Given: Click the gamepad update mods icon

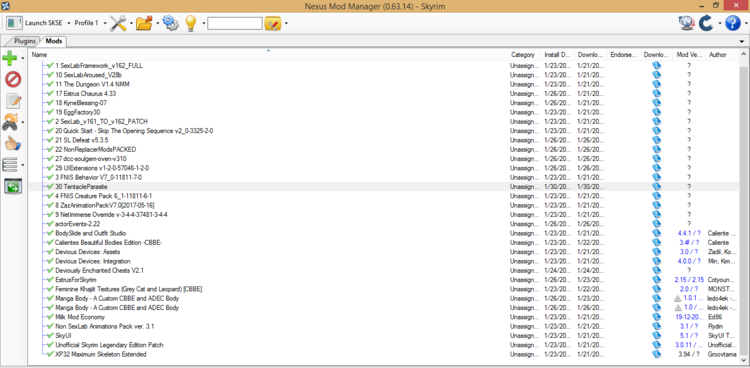Looking at the screenshot, I should (x=10, y=123).
